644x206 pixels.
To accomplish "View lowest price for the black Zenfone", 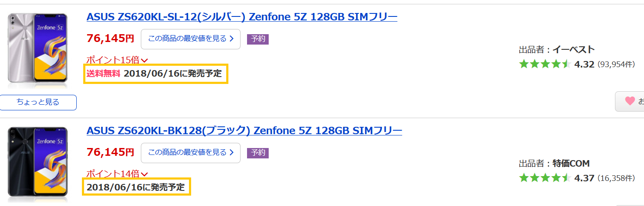I will pos(191,153).
